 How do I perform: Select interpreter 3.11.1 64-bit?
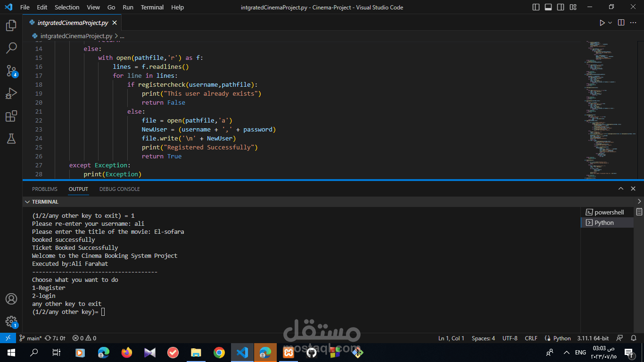593,338
